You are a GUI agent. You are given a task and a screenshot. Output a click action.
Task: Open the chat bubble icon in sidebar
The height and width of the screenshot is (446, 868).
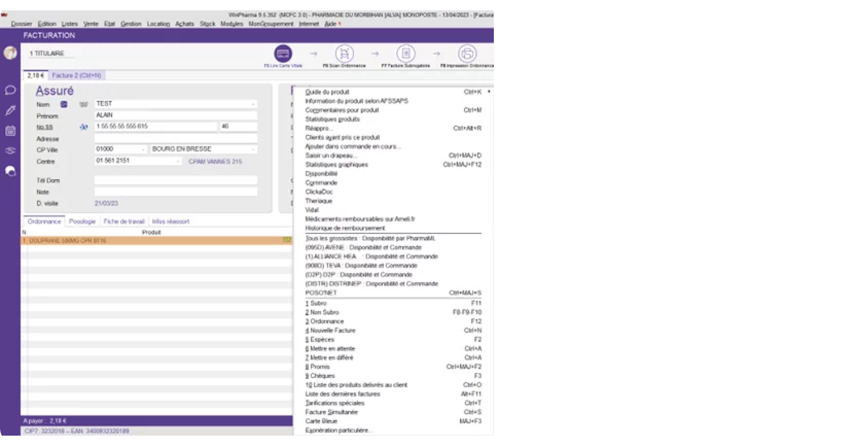[x=10, y=90]
